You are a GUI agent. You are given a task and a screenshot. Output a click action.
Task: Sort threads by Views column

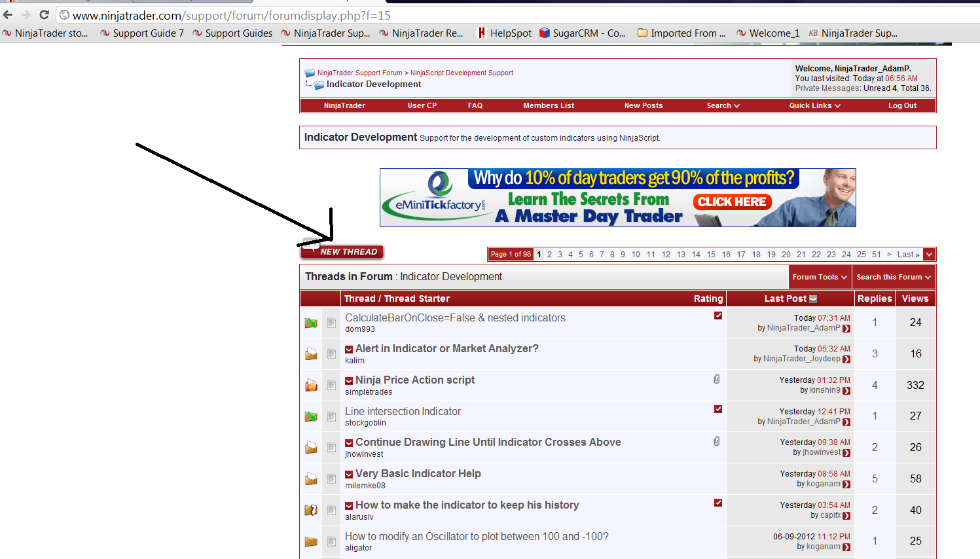[x=915, y=298]
